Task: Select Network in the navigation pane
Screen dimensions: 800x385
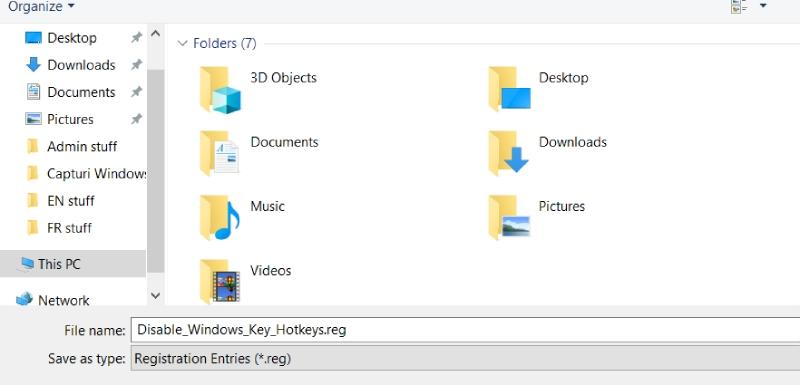Action: pyautogui.click(x=64, y=300)
